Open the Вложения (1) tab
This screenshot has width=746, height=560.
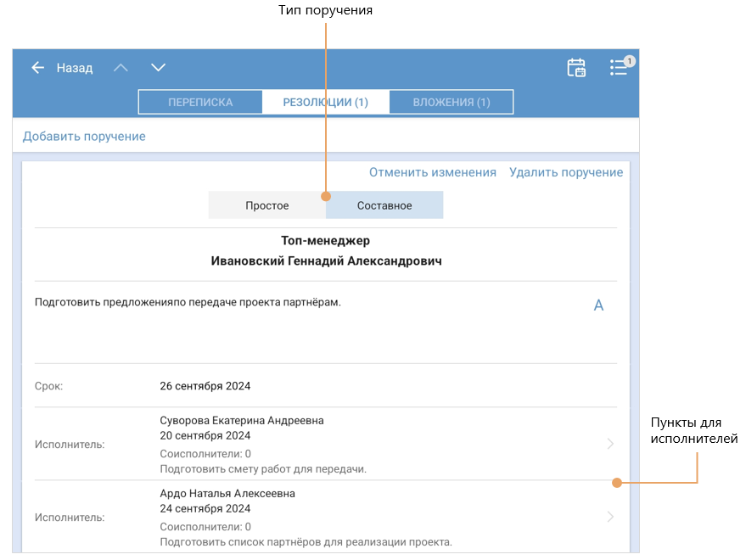[x=452, y=102]
